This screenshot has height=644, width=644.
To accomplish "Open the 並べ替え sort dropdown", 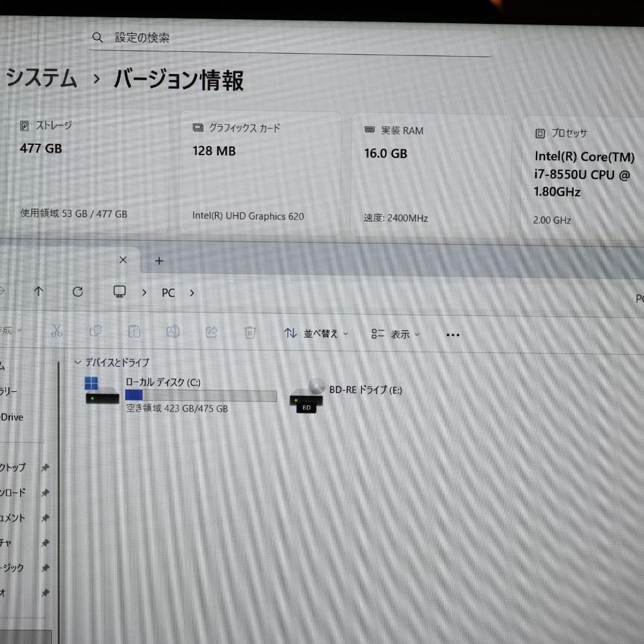I will point(316,334).
